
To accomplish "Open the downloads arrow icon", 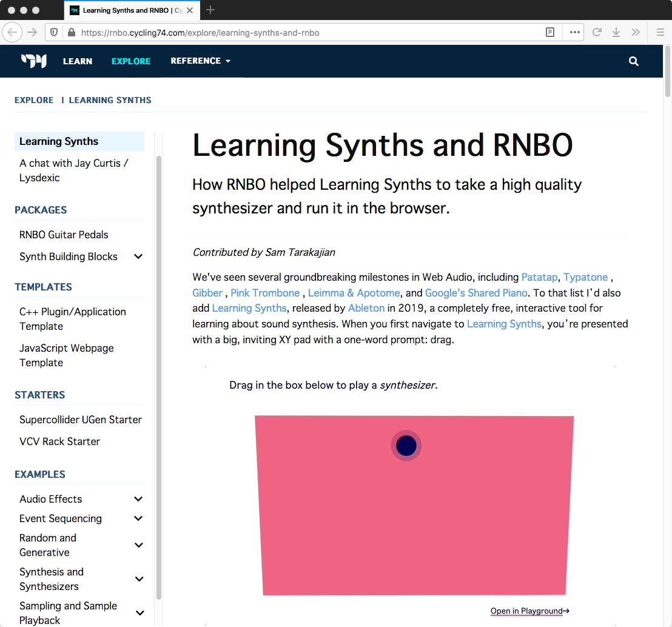I will pos(616,32).
